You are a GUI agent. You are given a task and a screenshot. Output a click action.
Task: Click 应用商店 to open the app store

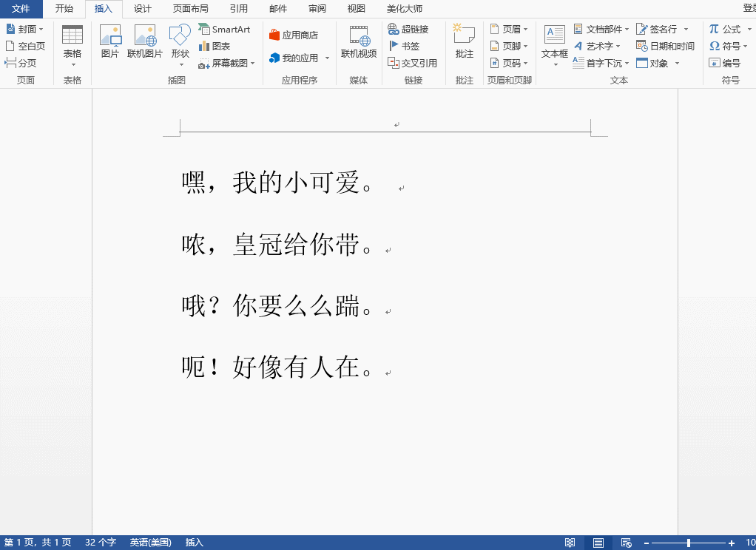click(x=297, y=28)
